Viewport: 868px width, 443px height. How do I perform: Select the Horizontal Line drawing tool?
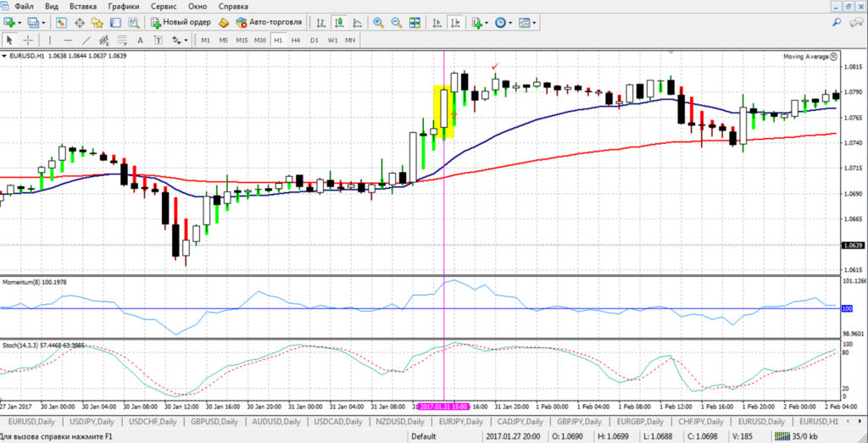click(68, 41)
